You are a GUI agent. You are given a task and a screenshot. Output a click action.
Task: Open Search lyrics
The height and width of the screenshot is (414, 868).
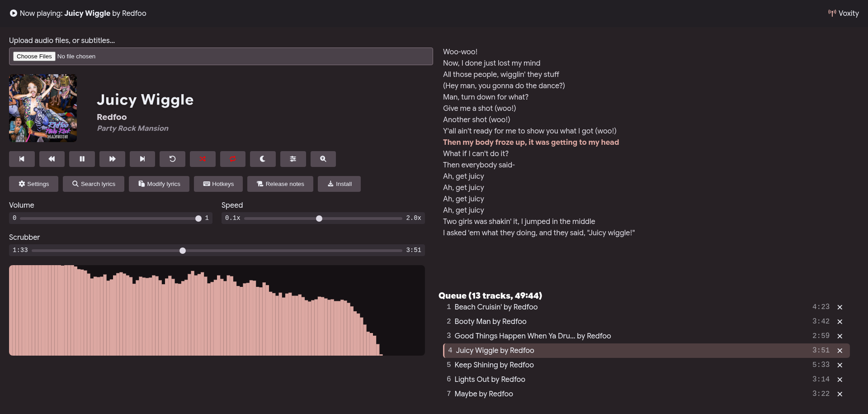(94, 184)
